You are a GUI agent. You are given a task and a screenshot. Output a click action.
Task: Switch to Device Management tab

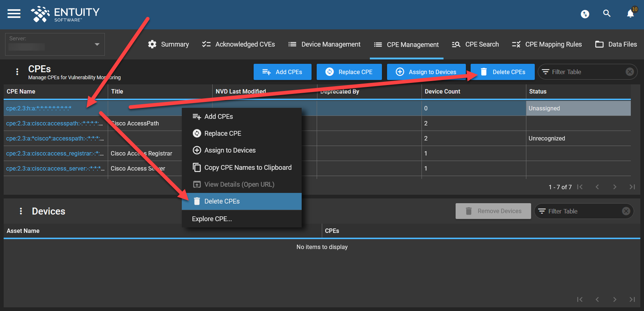tap(324, 44)
